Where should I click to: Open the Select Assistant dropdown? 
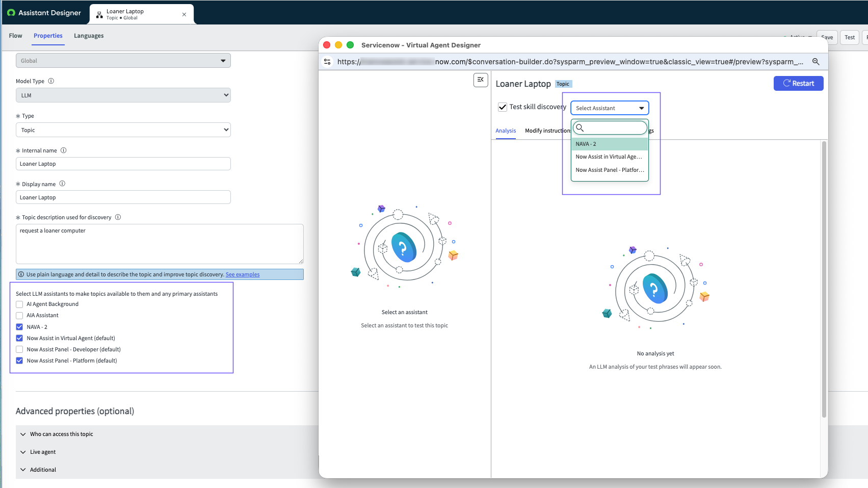[x=610, y=108]
